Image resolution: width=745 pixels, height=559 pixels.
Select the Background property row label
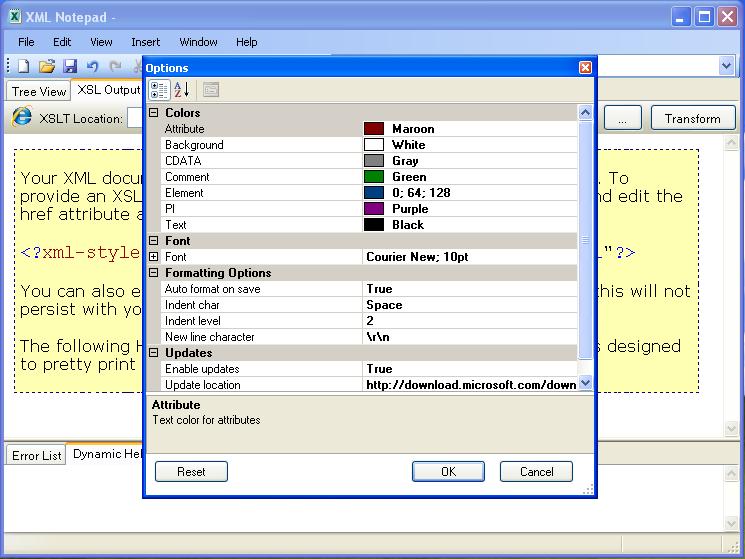pos(194,145)
